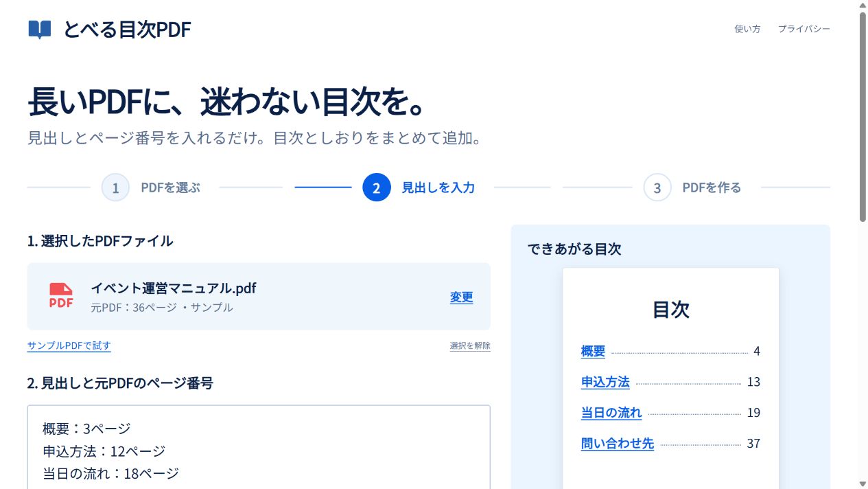Click the line 概要：3ページ
The height and width of the screenshot is (489, 868).
[x=86, y=429]
